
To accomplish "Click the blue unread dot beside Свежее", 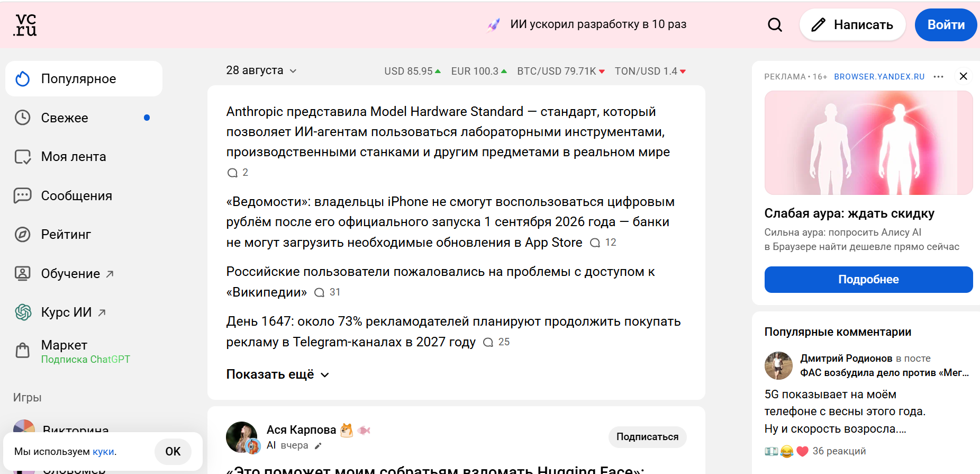I will tap(147, 118).
